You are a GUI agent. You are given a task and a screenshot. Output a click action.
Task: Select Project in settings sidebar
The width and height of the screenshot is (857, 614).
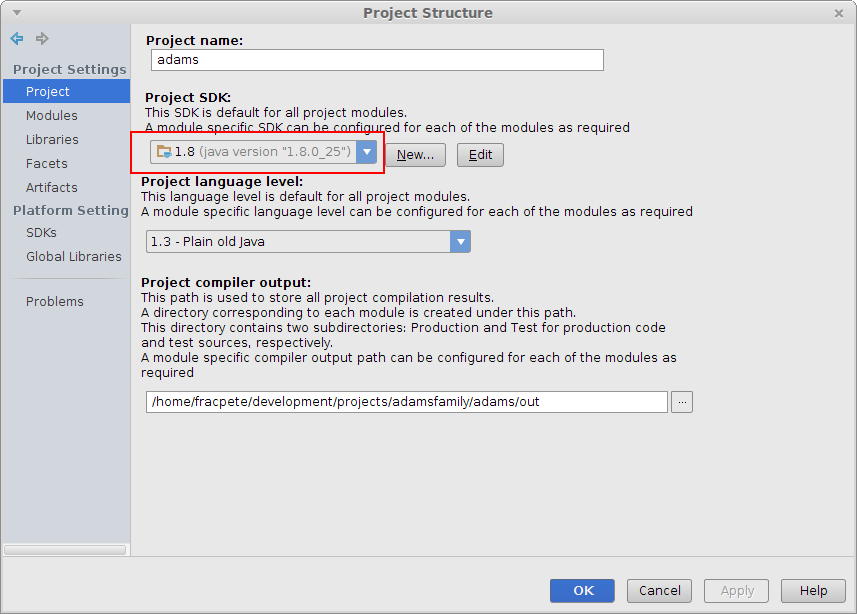48,92
